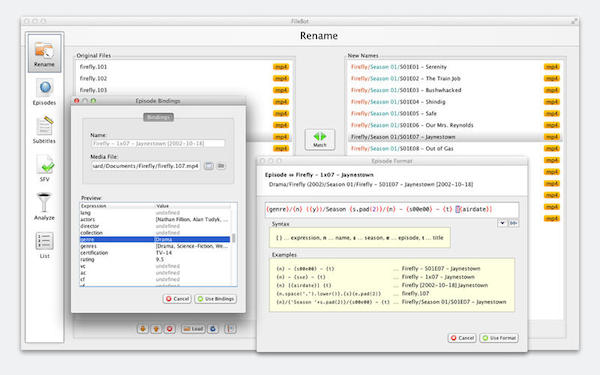Select S01E04 - Shindig row
The width and height of the screenshot is (600, 375).
tap(455, 102)
